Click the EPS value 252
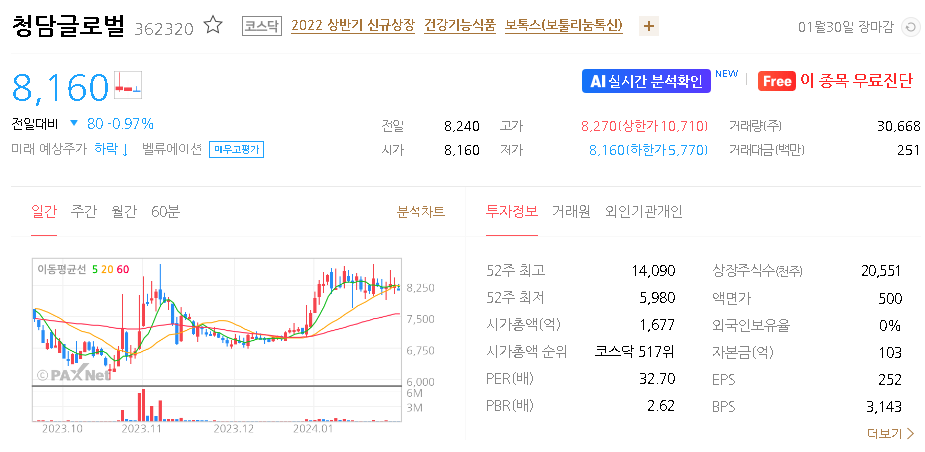Screen dimensions: 925x452 890,379
